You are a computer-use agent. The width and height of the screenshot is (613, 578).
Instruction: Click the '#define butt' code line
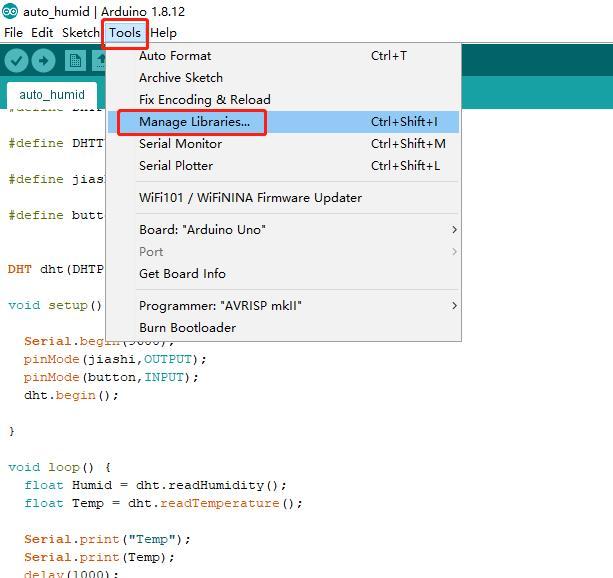pyautogui.click(x=56, y=215)
